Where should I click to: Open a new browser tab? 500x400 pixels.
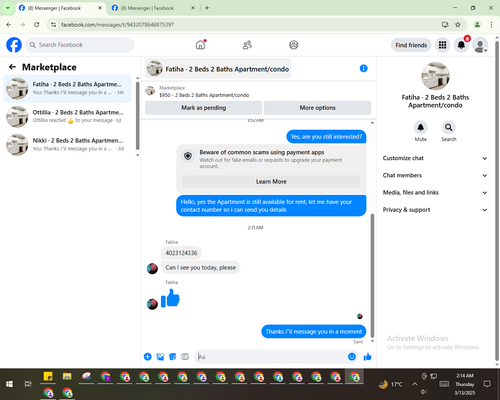tap(207, 8)
